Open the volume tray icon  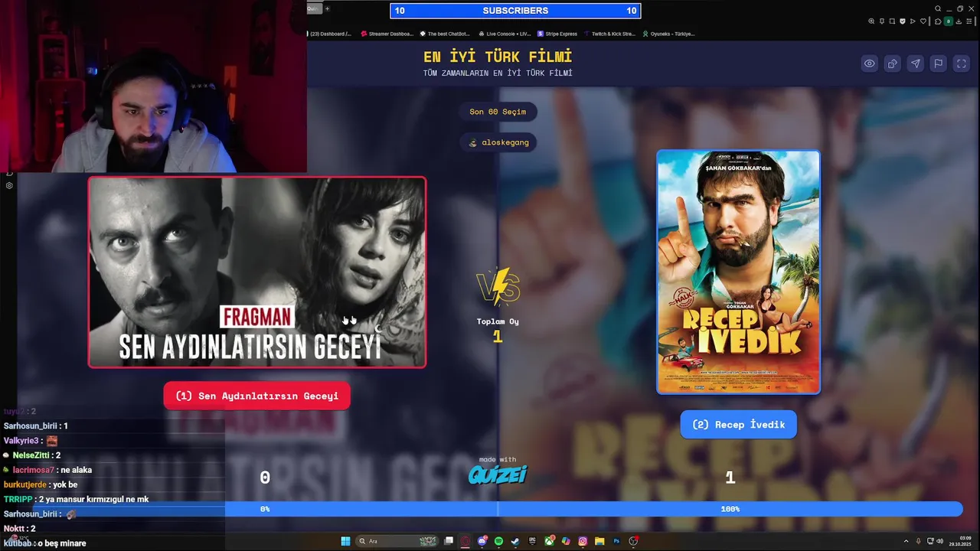click(x=939, y=541)
